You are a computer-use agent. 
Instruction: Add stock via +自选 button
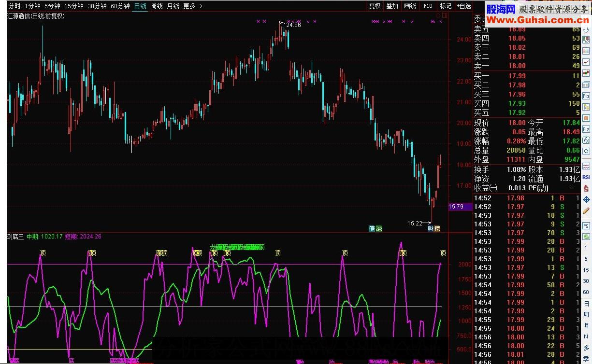(x=463, y=6)
